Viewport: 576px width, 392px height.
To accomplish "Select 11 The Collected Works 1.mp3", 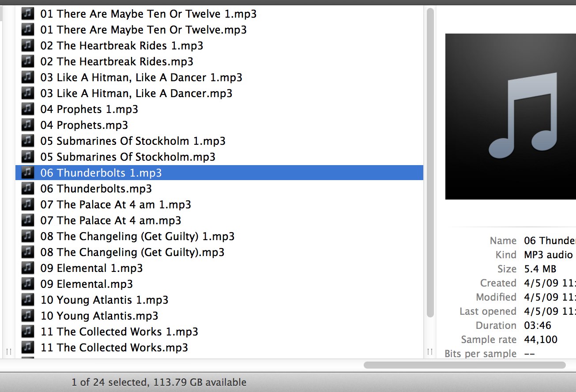I will pos(119,332).
